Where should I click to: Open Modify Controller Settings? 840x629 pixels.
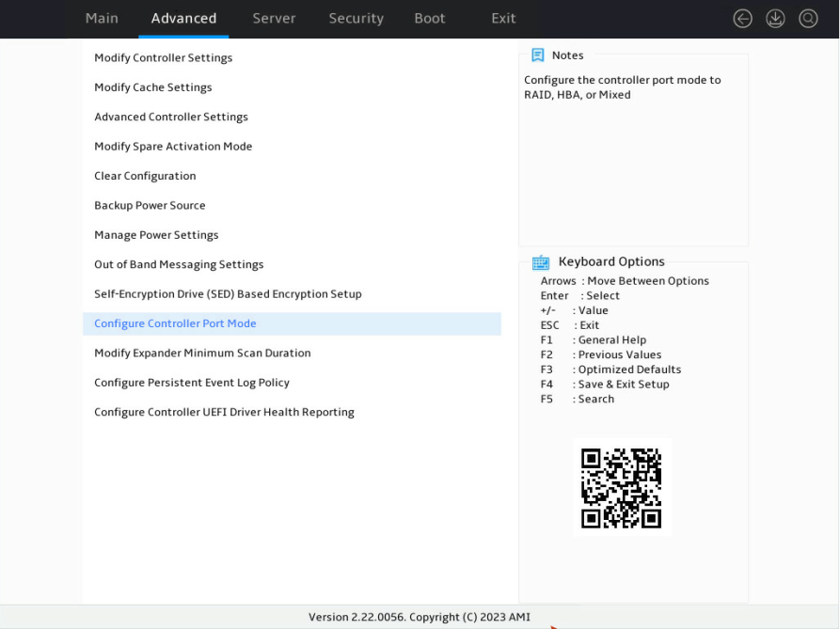click(x=292, y=57)
